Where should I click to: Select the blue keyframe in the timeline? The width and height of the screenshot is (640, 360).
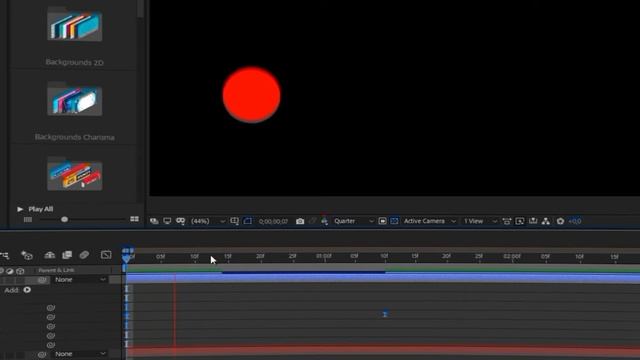pyautogui.click(x=385, y=314)
